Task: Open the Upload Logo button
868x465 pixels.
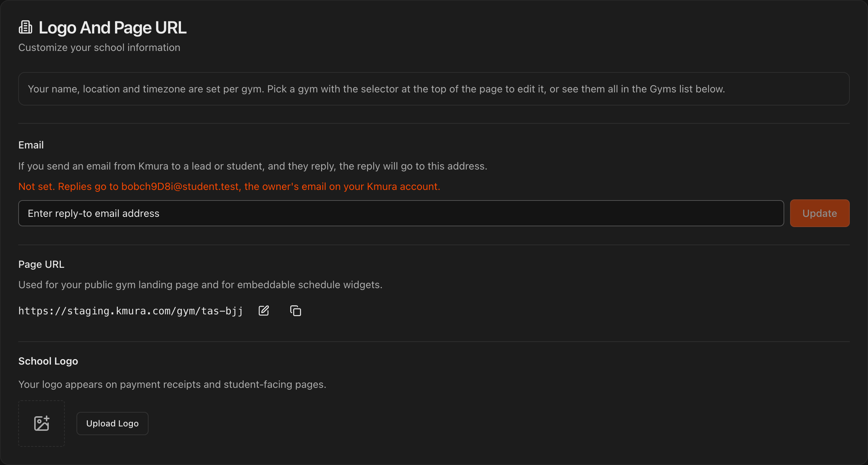Action: coord(113,424)
